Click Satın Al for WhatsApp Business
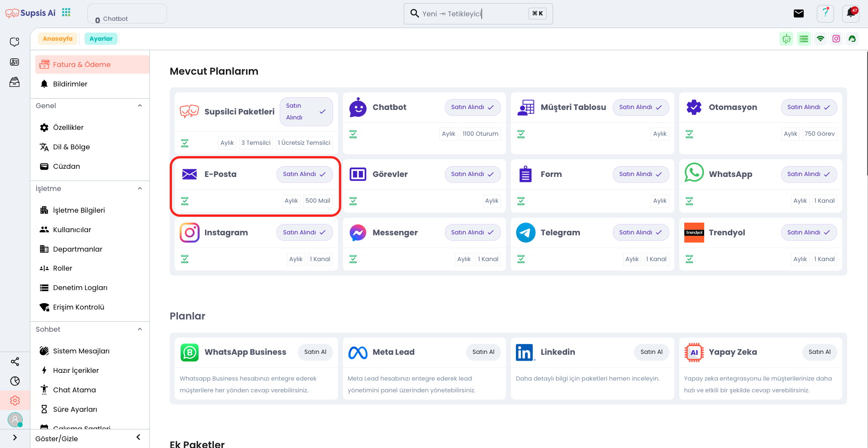The image size is (868, 448). point(315,352)
